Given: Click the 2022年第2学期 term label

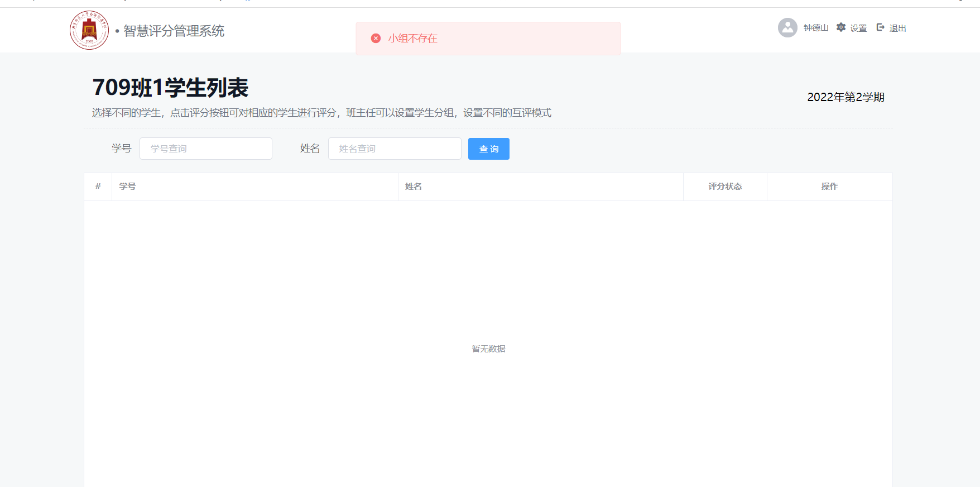Looking at the screenshot, I should tap(846, 97).
